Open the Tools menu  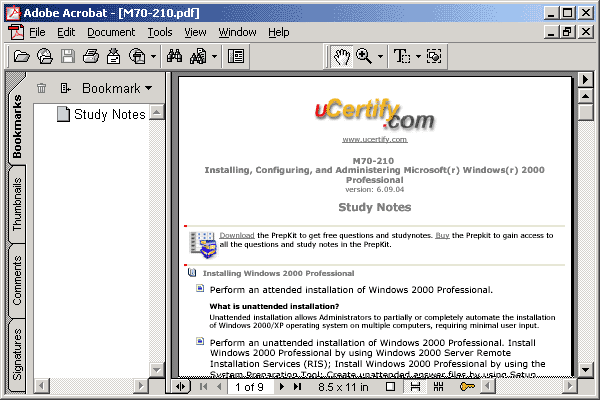pyautogui.click(x=160, y=33)
